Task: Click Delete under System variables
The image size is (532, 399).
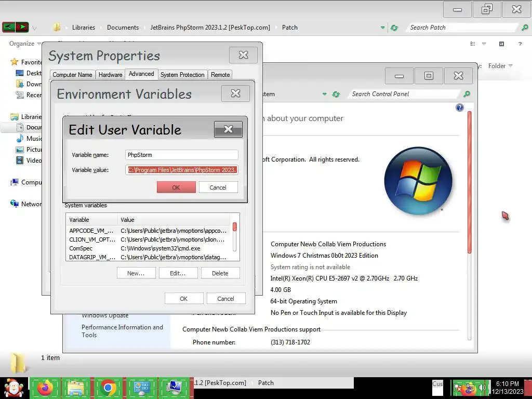Action: pyautogui.click(x=220, y=273)
